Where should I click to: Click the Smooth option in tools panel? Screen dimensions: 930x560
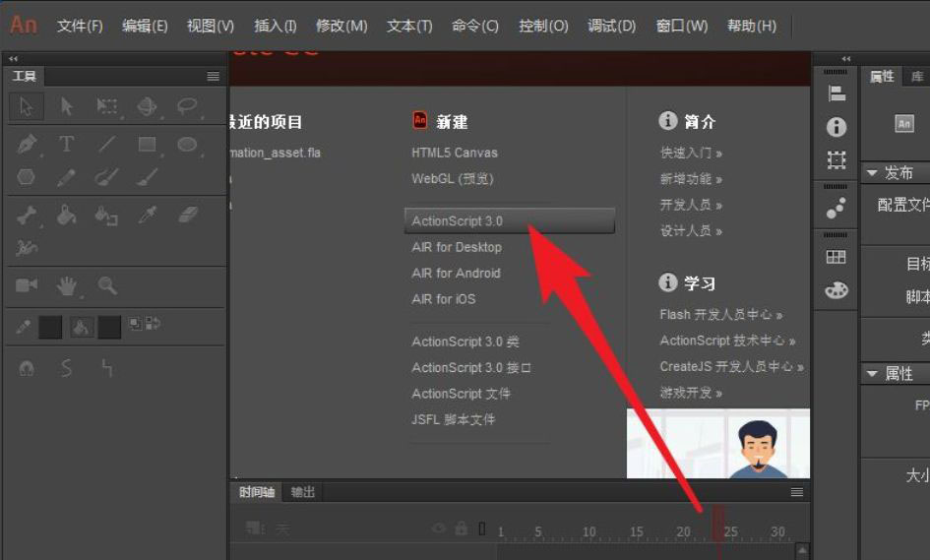(x=67, y=369)
